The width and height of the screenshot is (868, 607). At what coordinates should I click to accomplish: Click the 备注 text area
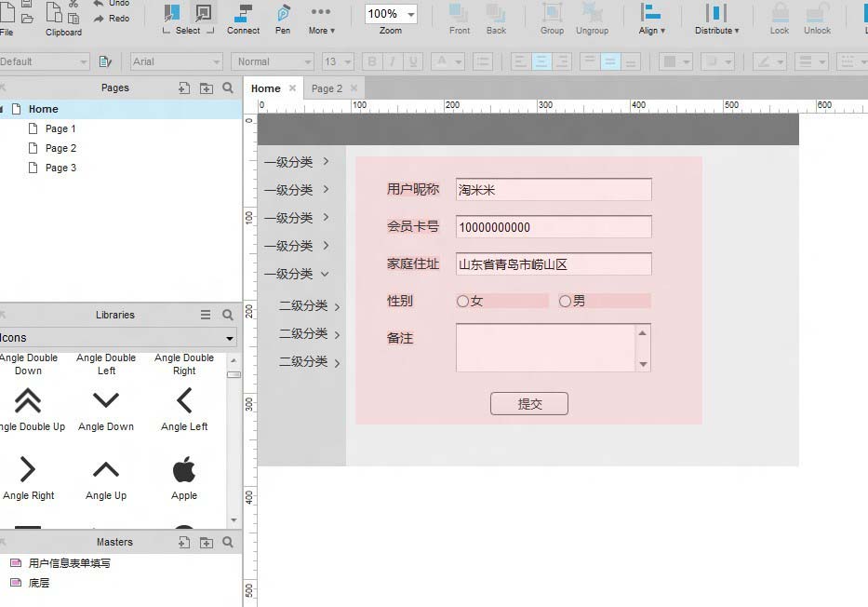554,348
